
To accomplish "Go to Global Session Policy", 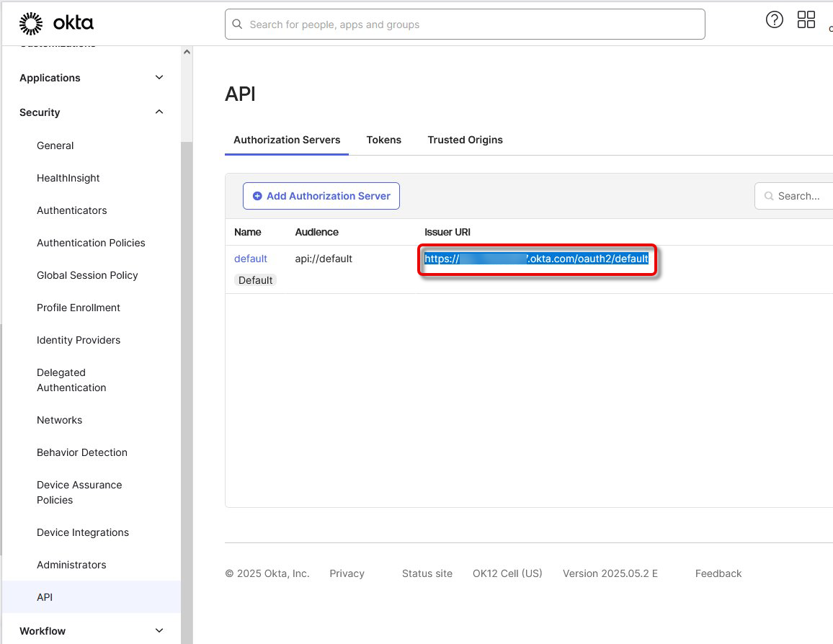I will coord(87,275).
